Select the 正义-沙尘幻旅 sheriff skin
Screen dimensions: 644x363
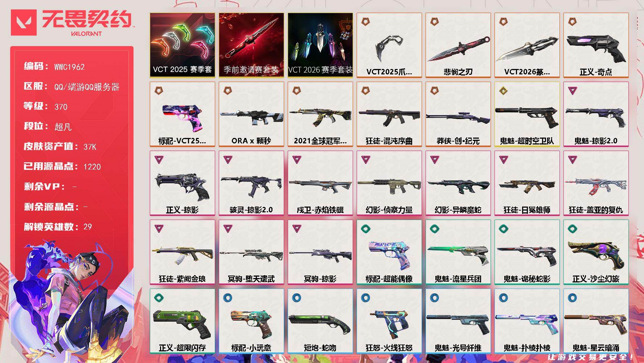596,252
